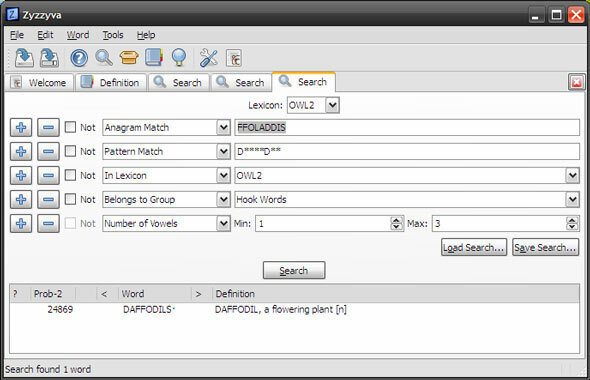Switch to the first Search tab
The width and height of the screenshot is (590, 380).
(x=179, y=82)
